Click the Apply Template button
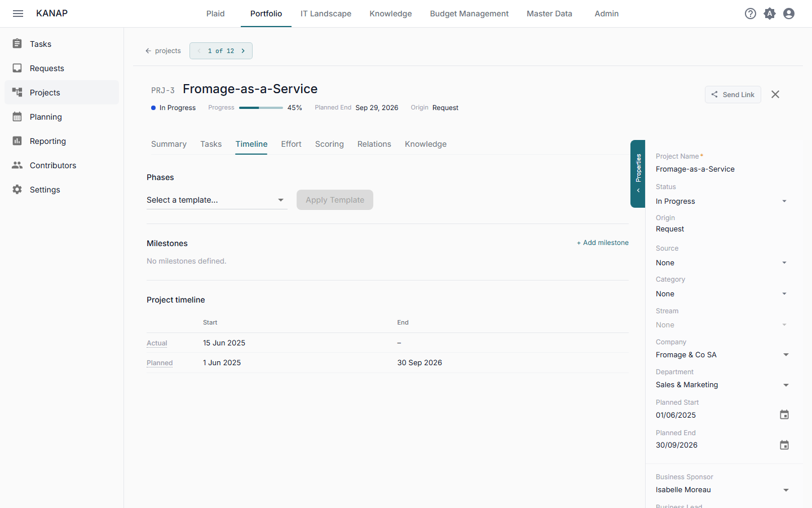 [335, 200]
